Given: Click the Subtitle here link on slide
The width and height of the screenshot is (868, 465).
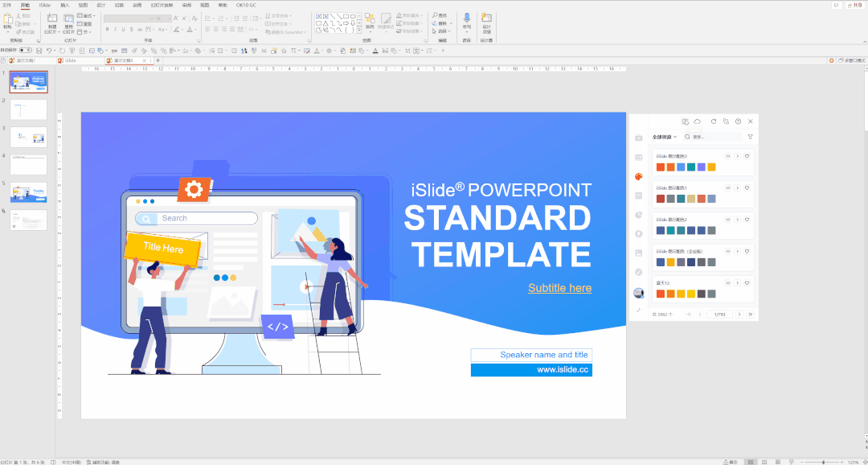Looking at the screenshot, I should tap(559, 288).
